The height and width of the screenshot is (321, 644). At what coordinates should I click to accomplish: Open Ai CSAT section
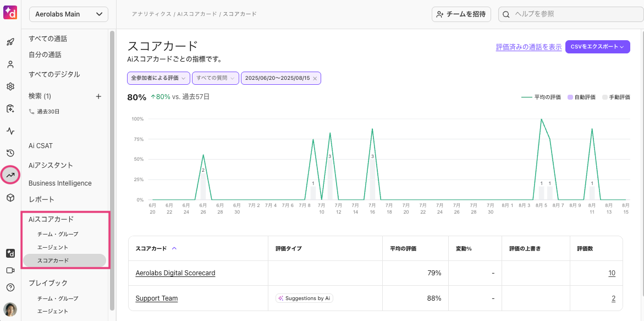tap(40, 145)
